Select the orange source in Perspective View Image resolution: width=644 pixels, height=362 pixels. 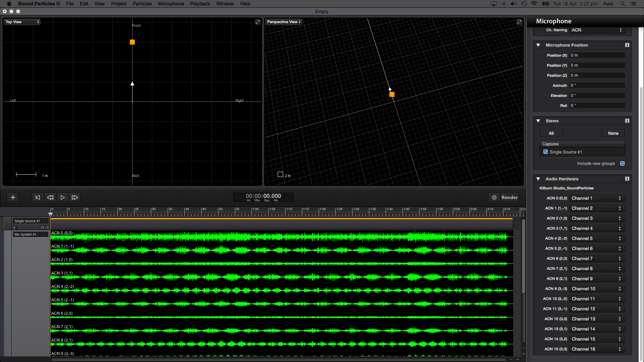point(392,95)
